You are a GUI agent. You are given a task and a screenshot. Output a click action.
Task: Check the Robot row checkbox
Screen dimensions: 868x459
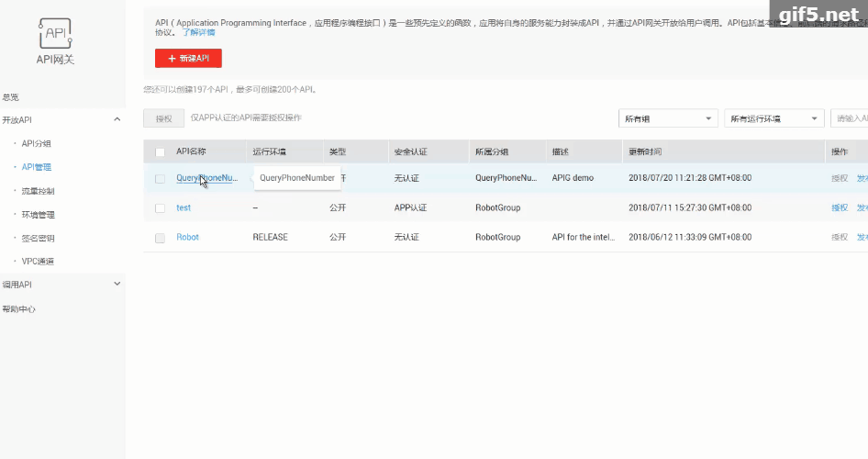click(x=160, y=238)
